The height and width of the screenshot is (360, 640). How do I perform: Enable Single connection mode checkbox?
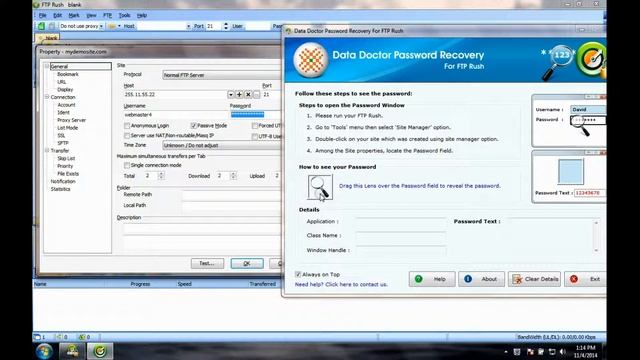127,165
